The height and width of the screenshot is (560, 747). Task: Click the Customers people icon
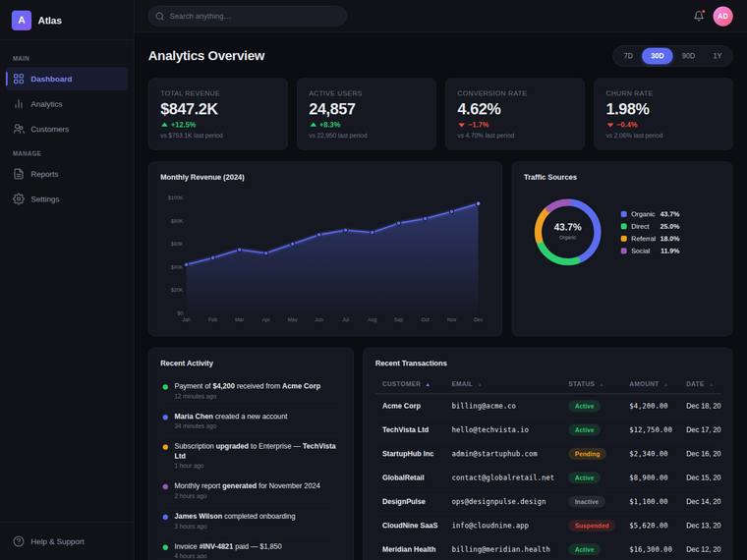tap(19, 129)
